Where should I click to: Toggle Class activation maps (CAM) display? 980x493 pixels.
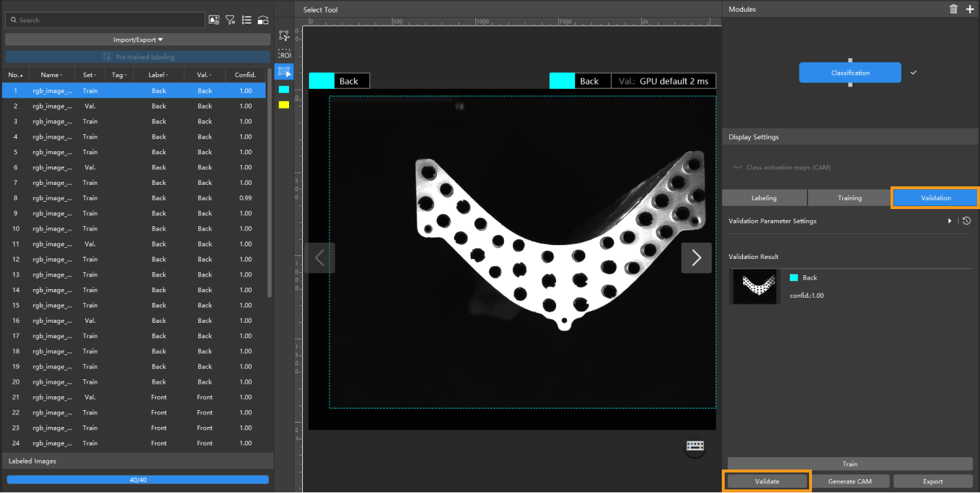click(x=739, y=167)
